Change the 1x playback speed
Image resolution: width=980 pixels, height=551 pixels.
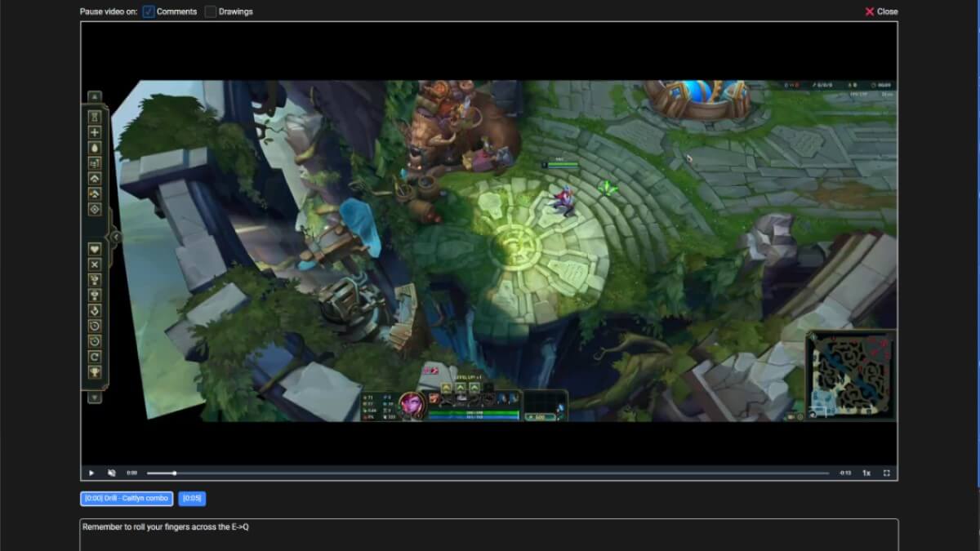point(866,473)
